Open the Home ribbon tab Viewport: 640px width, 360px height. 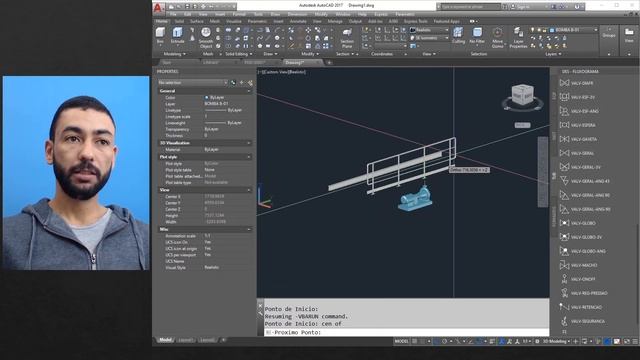(x=162, y=21)
